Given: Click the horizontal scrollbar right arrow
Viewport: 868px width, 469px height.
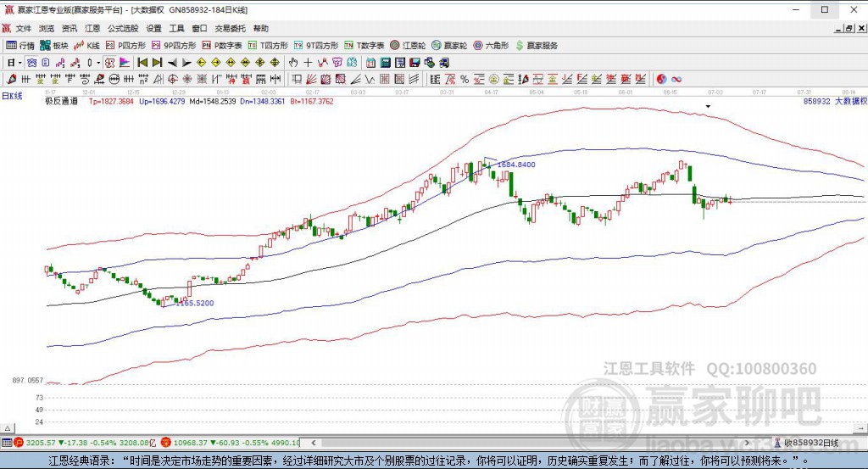Looking at the screenshot, I should coord(747,443).
